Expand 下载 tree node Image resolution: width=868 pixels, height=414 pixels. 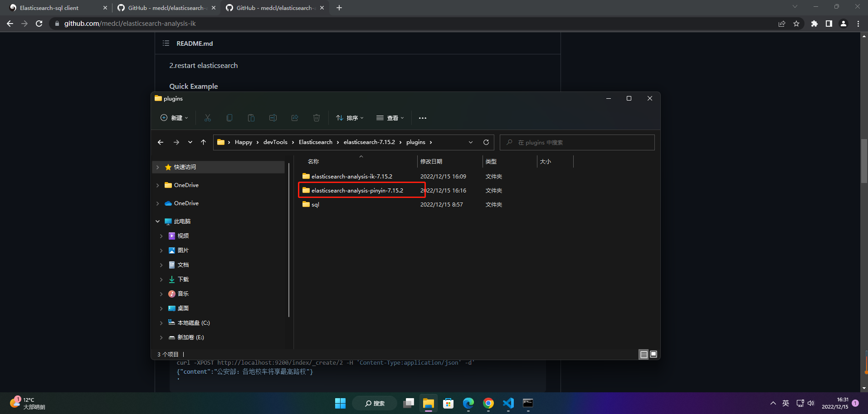pos(161,279)
